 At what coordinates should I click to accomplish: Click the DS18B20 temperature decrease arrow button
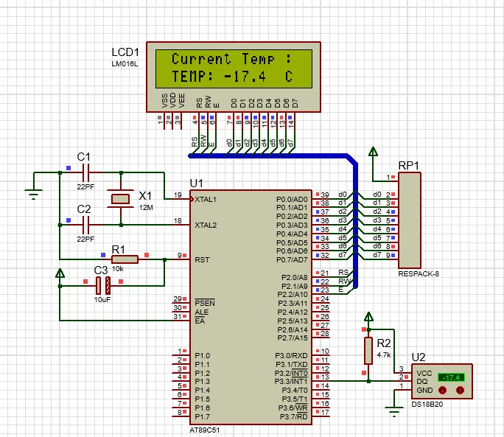point(443,390)
